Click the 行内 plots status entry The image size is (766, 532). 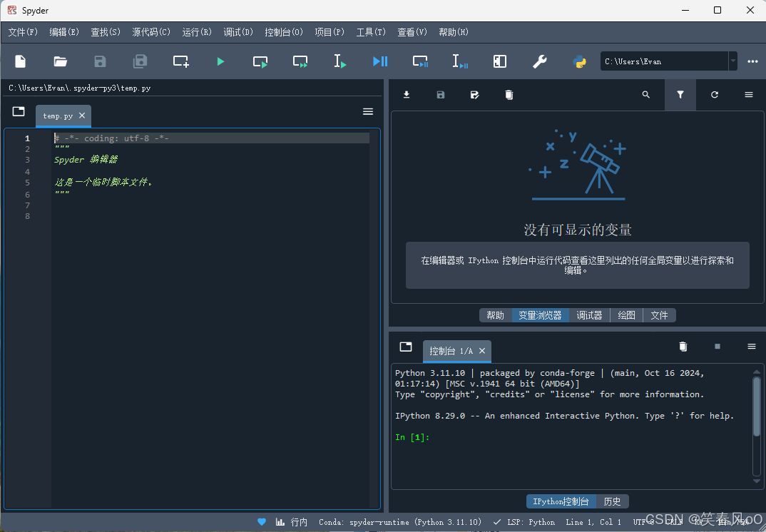tap(292, 522)
